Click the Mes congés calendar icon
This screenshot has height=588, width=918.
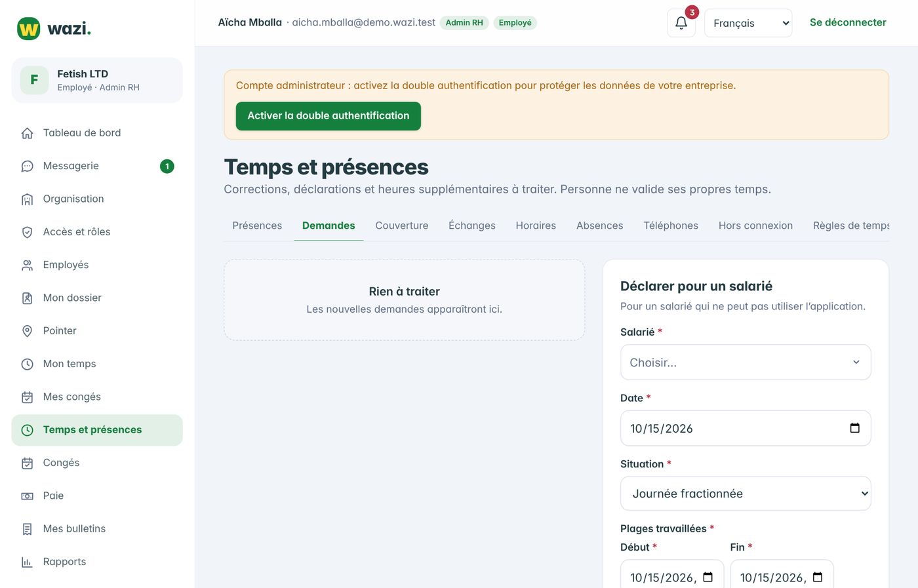tap(27, 397)
